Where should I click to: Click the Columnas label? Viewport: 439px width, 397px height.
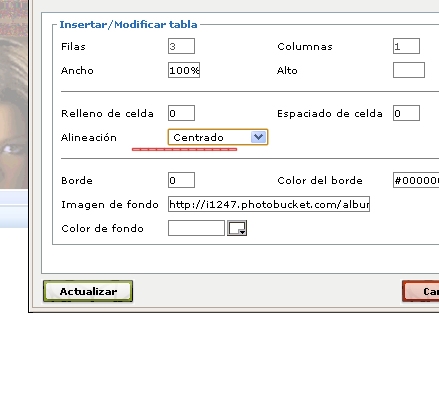tap(305, 46)
